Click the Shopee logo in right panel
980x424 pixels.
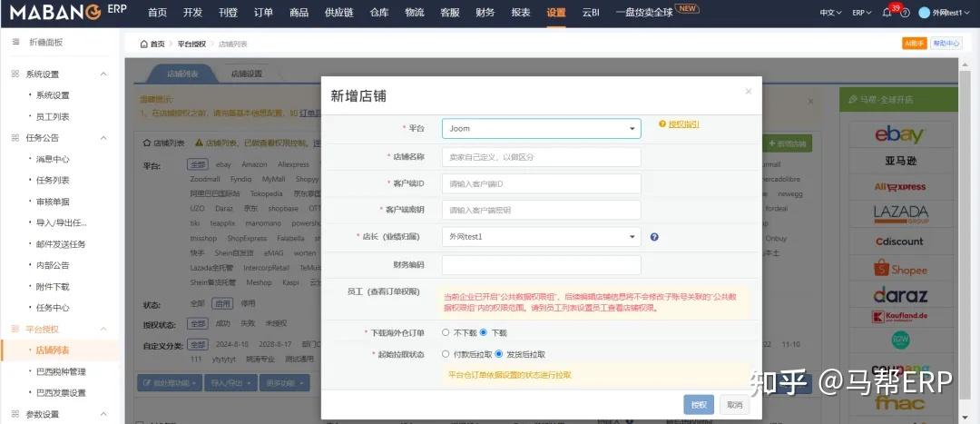900,269
